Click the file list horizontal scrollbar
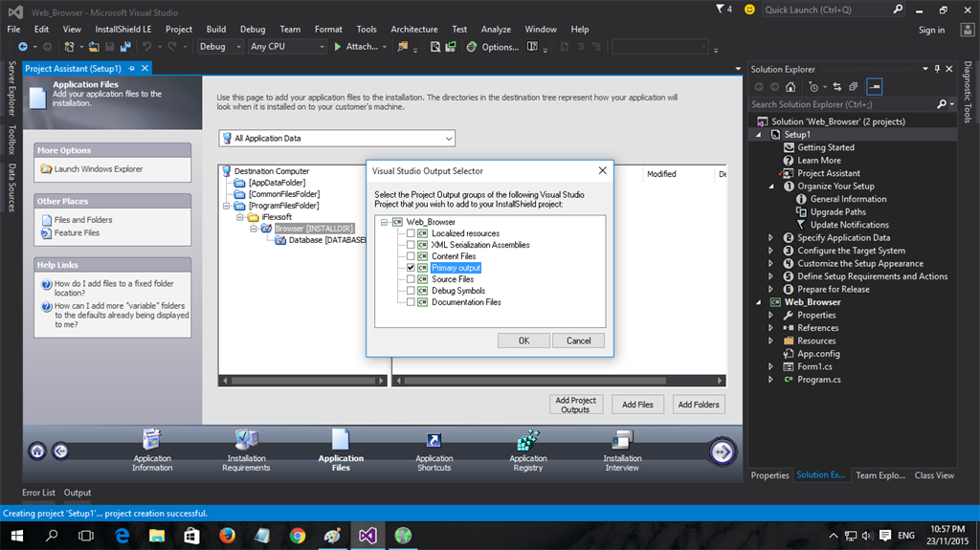980x550 pixels. point(559,381)
